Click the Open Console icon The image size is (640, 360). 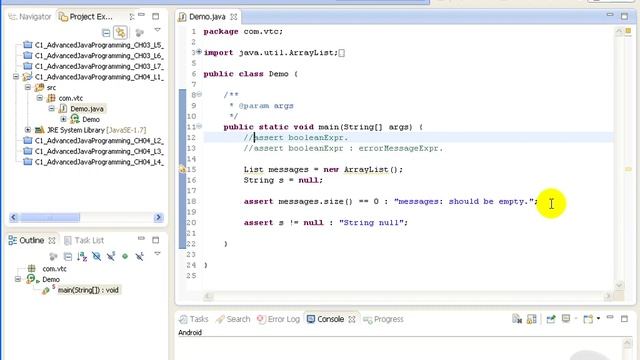[x=588, y=319]
